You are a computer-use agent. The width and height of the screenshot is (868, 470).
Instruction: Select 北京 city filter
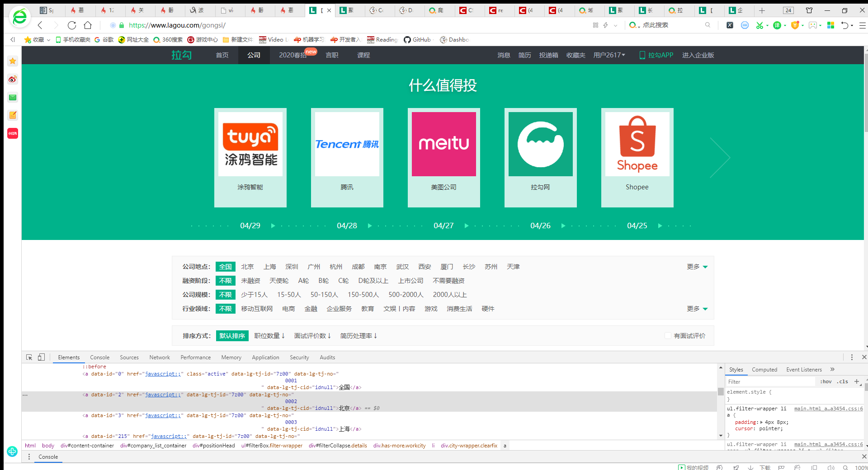pos(247,267)
